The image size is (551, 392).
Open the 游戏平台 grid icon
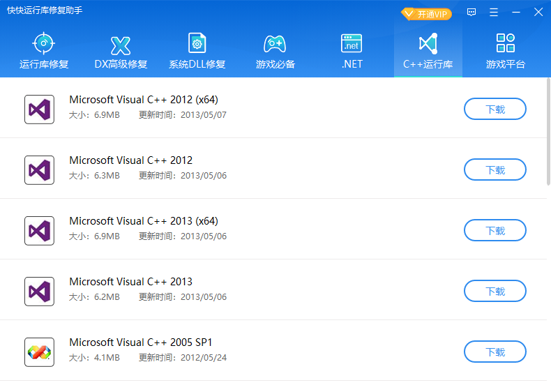[506, 43]
